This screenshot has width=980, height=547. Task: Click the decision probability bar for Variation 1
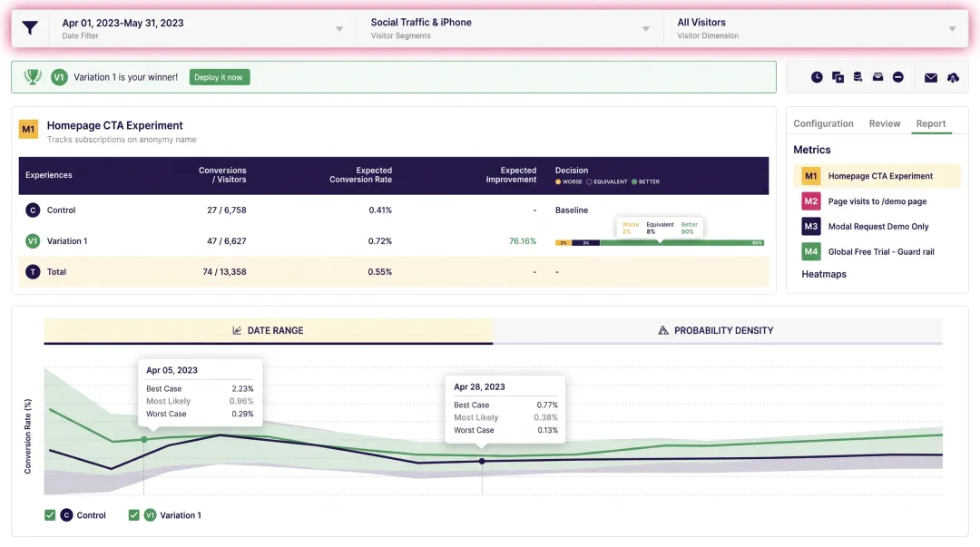click(660, 242)
